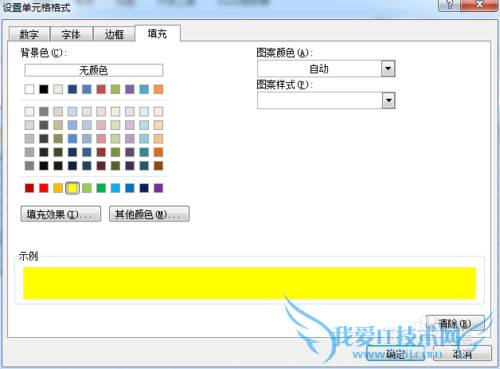Click the 取消 button
This screenshot has width=500, height=369.
(x=462, y=353)
